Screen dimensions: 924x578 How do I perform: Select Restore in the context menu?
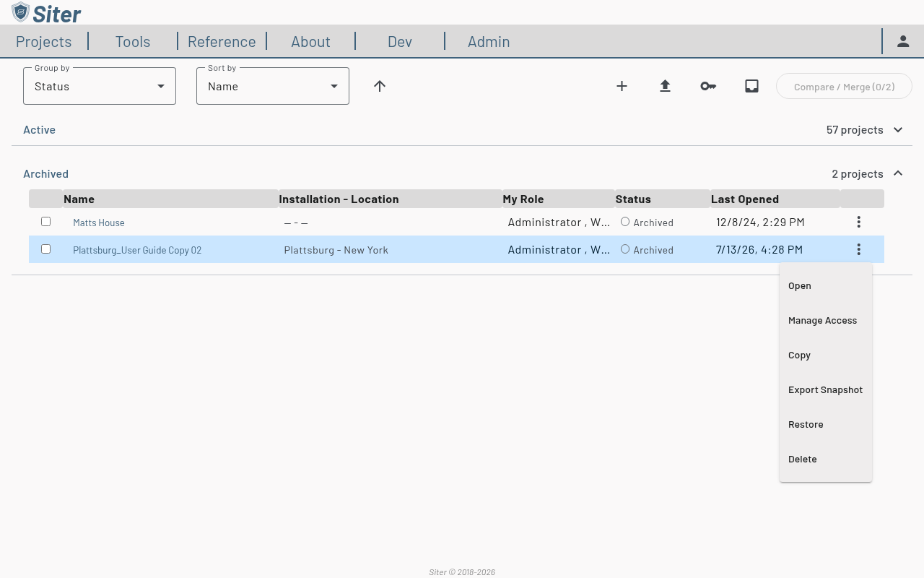826,424
